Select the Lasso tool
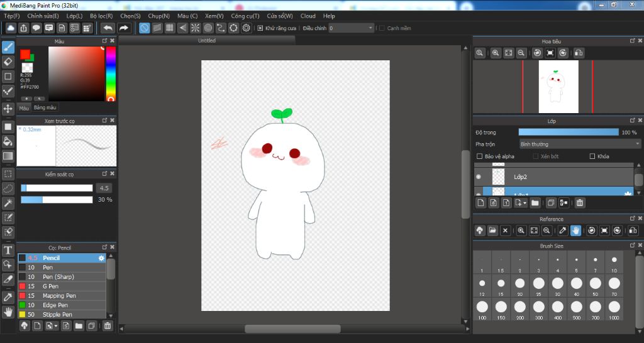The image size is (644, 343). click(8, 188)
